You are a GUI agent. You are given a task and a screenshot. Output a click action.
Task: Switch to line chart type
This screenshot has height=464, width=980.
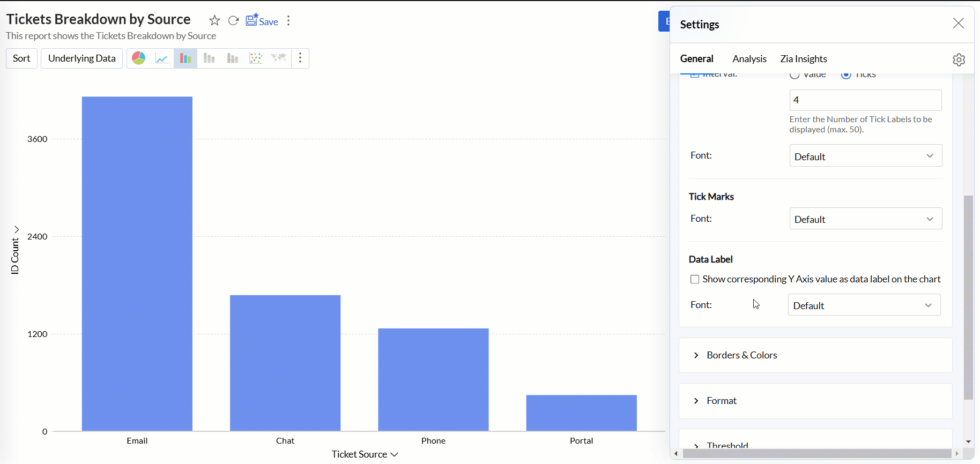pos(162,58)
